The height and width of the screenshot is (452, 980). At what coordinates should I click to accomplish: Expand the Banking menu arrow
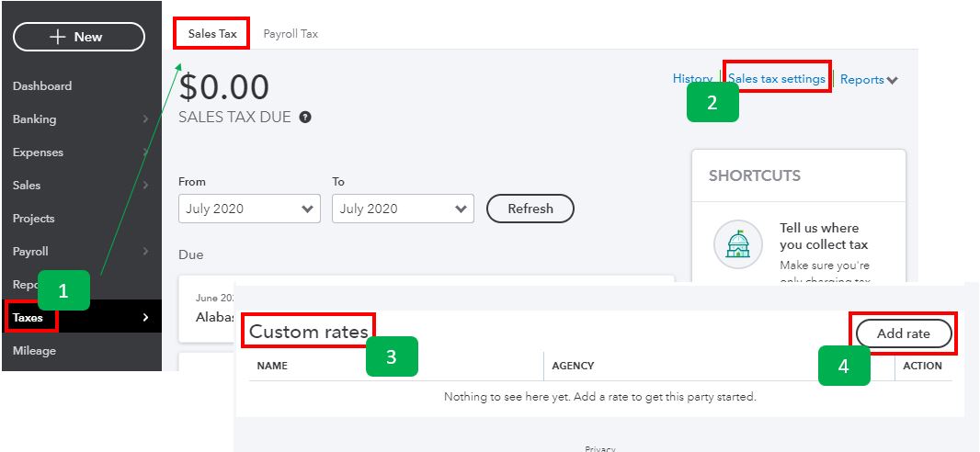(x=145, y=119)
